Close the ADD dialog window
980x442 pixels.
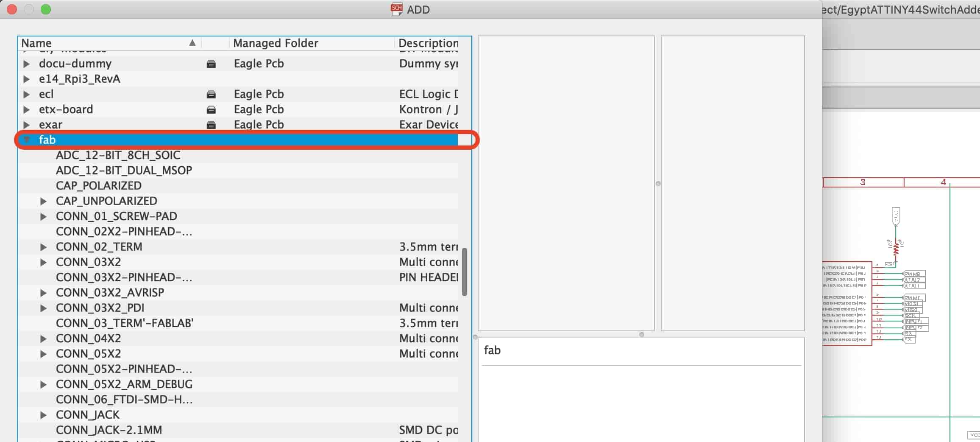click(x=12, y=9)
